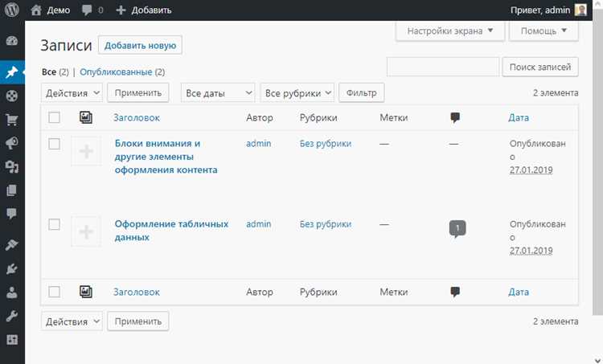Open the shopping cart sidebar icon
Image resolution: width=603 pixels, height=364 pixels.
(12, 119)
